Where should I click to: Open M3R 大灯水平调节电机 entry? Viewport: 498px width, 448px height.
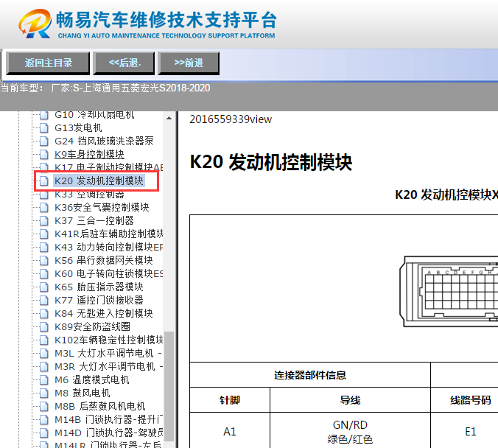click(x=108, y=367)
